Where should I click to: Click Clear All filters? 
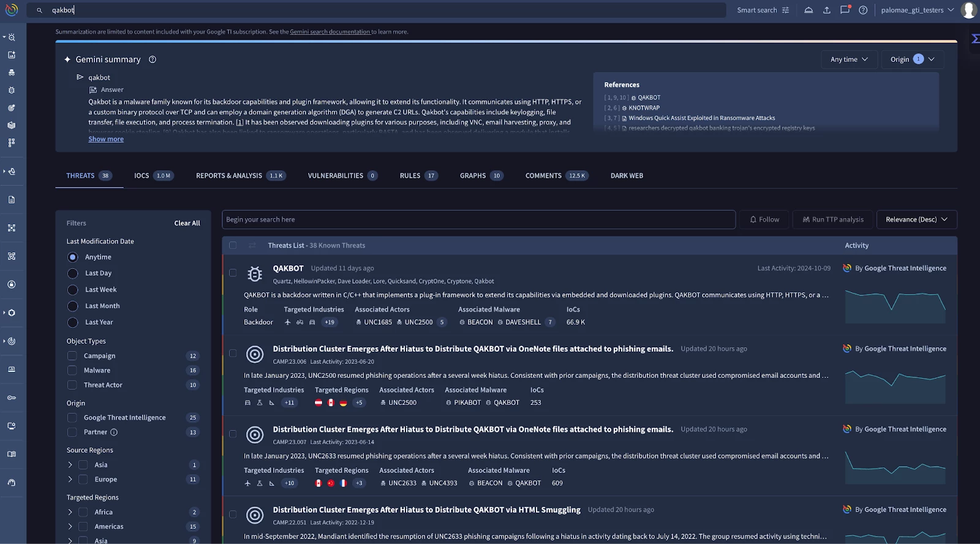tap(187, 224)
